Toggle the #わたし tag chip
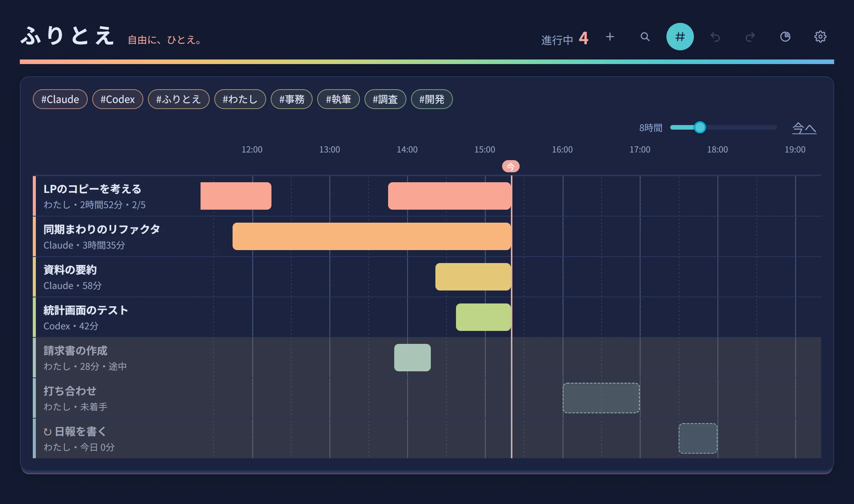854x504 pixels. point(240,99)
